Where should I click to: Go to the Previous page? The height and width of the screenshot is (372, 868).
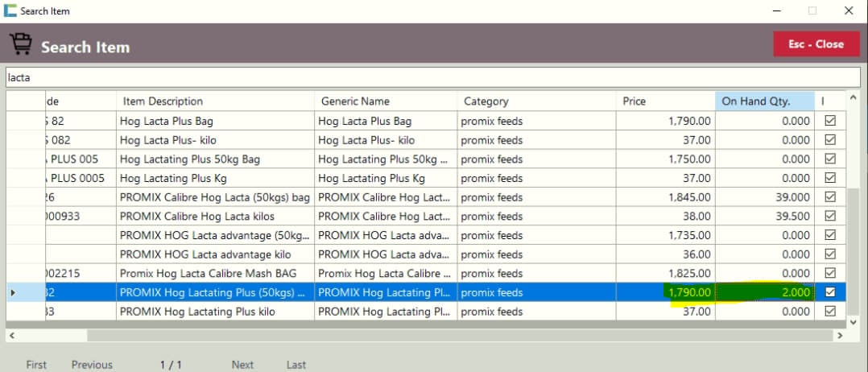92,364
